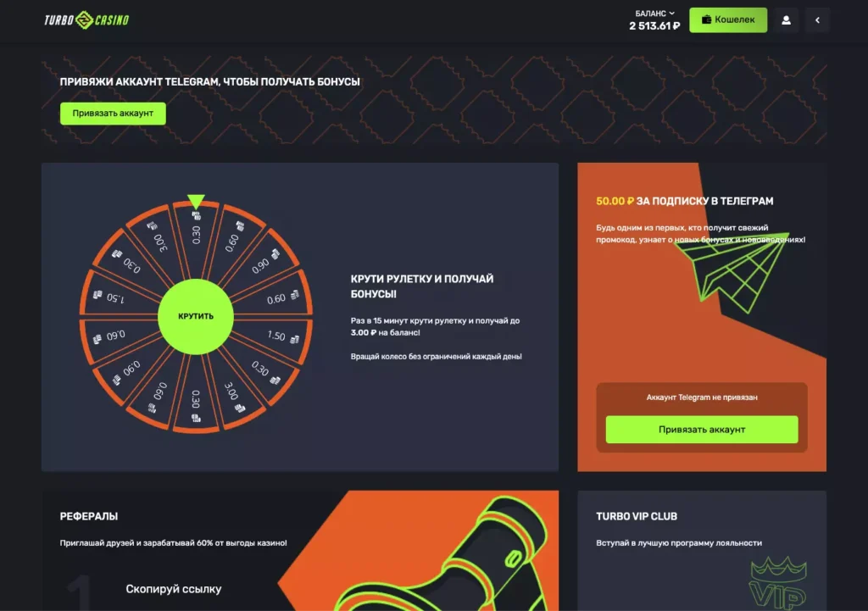Click the balance amount 2 513.61 ₽

654,26
